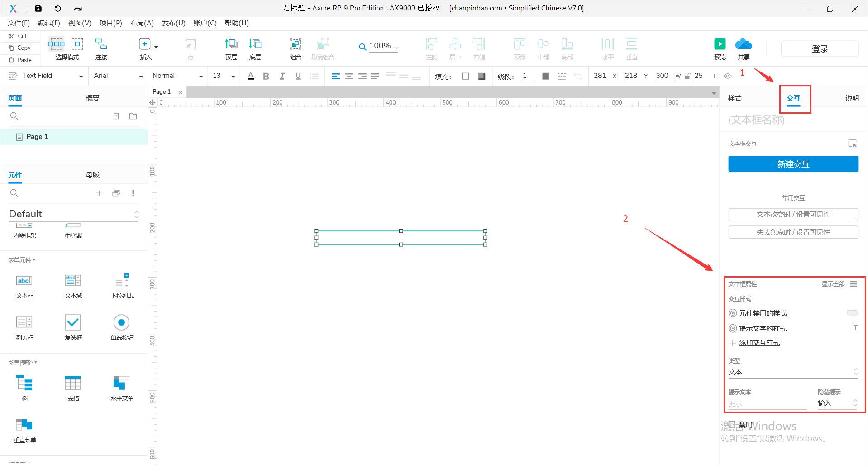868x465 pixels.
Task: Center-align text in style bar
Action: click(349, 76)
